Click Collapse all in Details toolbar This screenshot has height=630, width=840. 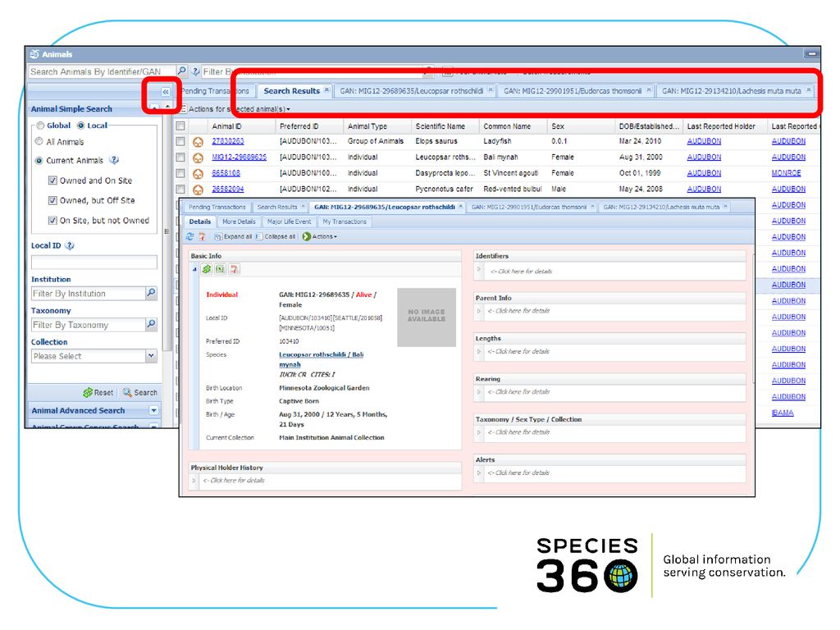(276, 236)
